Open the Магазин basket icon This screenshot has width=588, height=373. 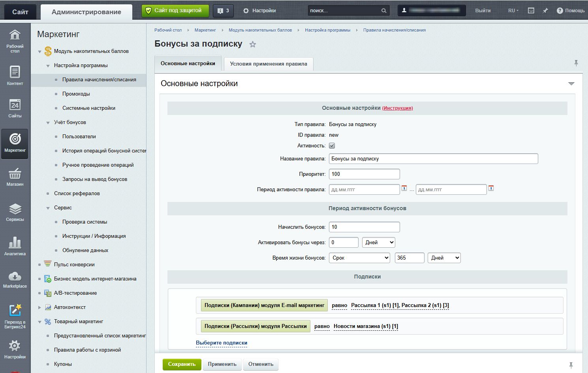[x=15, y=177]
